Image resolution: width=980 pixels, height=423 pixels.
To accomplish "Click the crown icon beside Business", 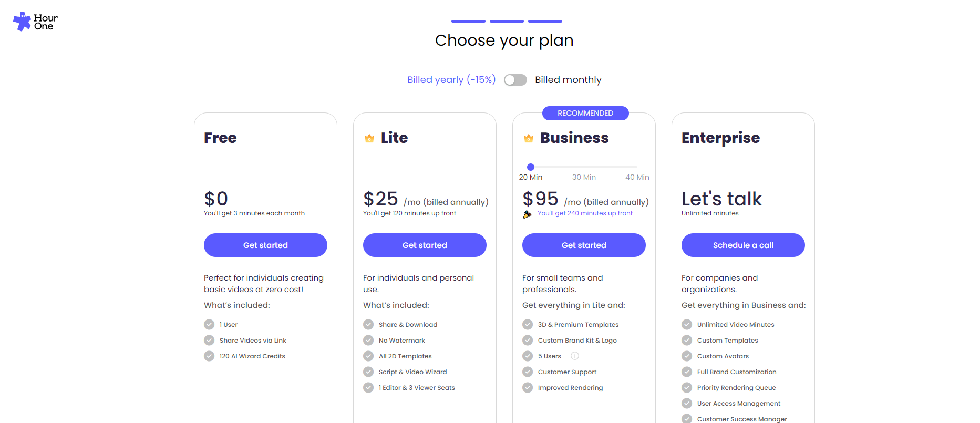I will tap(529, 138).
